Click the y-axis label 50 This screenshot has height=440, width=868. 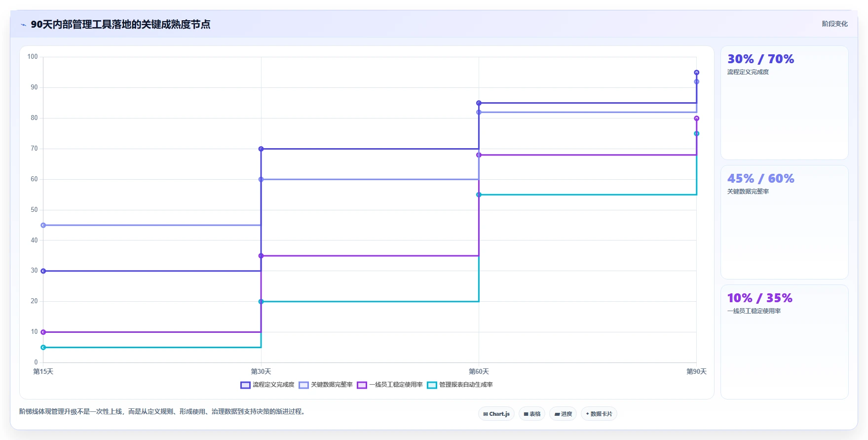click(x=34, y=210)
